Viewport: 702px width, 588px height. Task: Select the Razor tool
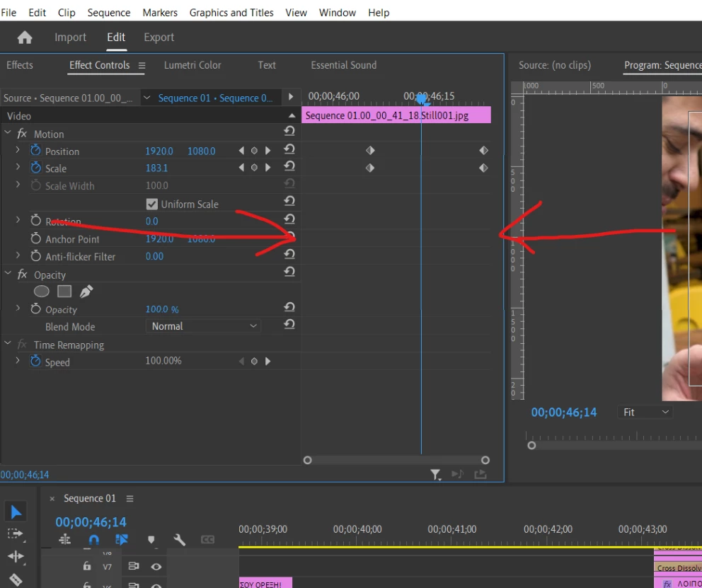coord(16,580)
